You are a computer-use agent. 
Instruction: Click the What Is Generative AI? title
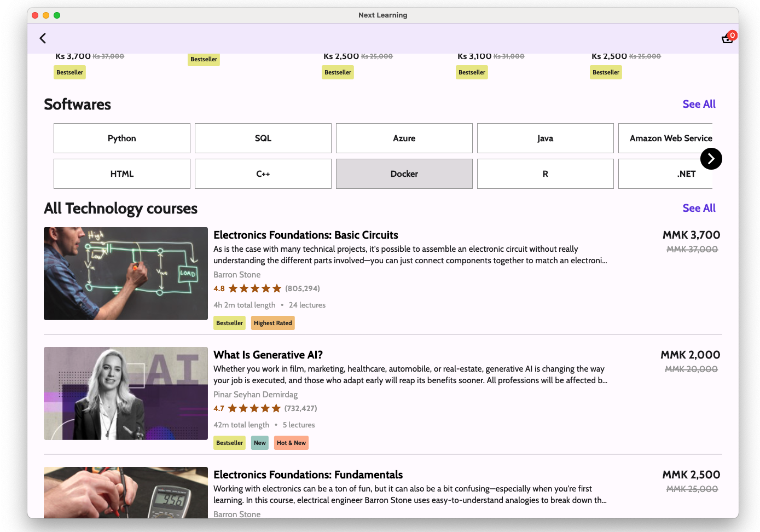coord(268,355)
